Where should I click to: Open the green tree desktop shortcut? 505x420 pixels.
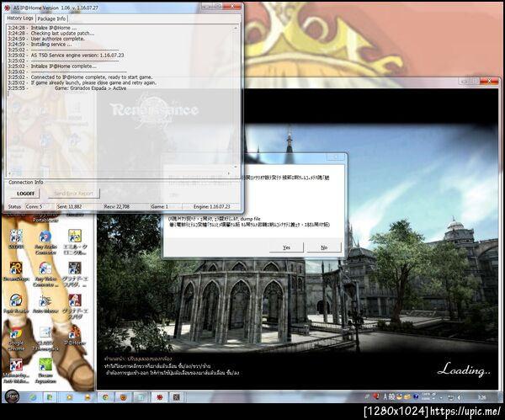[45, 370]
